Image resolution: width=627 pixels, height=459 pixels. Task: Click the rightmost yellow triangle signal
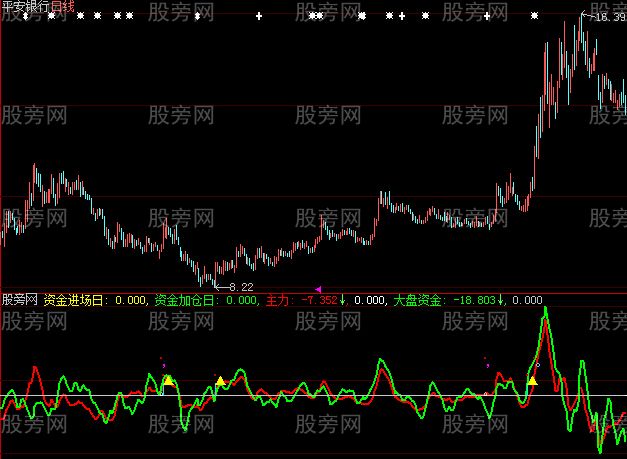pos(533,380)
